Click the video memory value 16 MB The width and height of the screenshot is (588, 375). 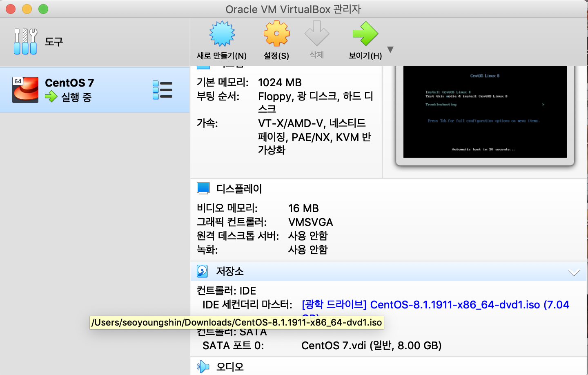click(x=303, y=208)
